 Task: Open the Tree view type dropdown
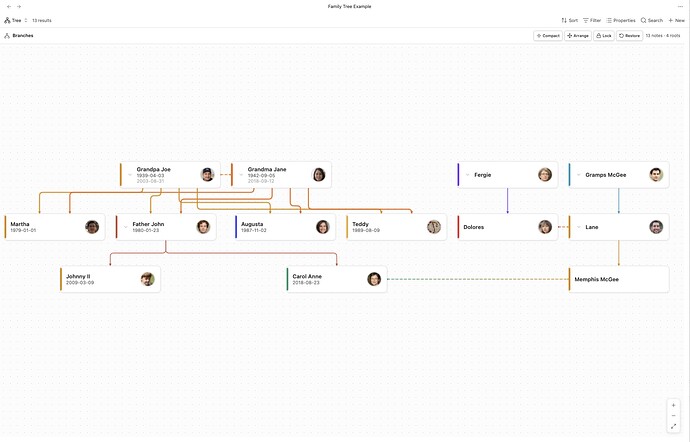pyautogui.click(x=16, y=20)
